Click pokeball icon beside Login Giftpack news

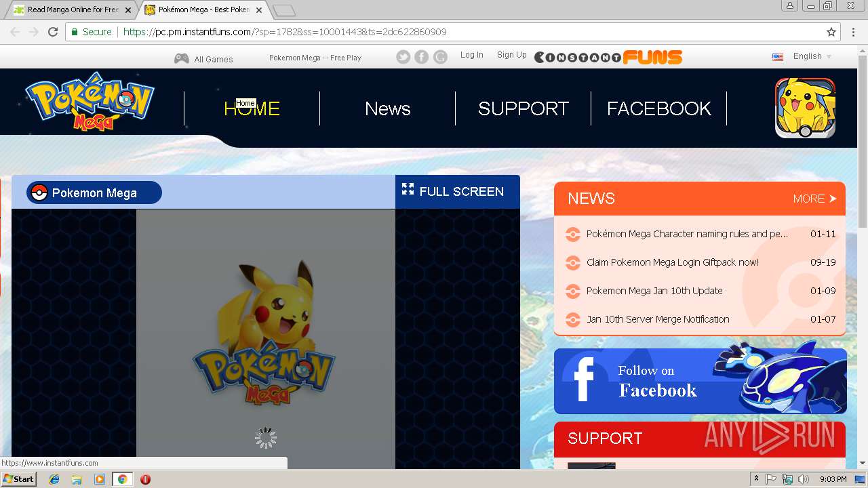point(573,263)
